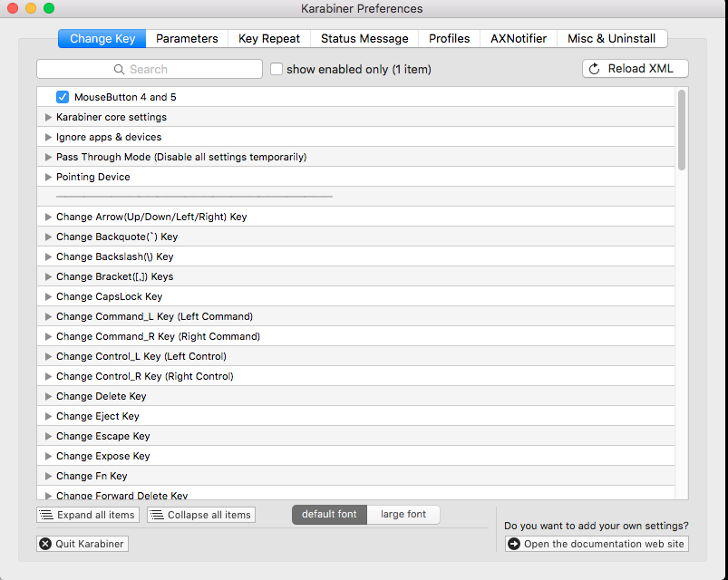728x580 pixels.
Task: Expand Change Control_R Key (Right Control)
Action: (x=48, y=377)
